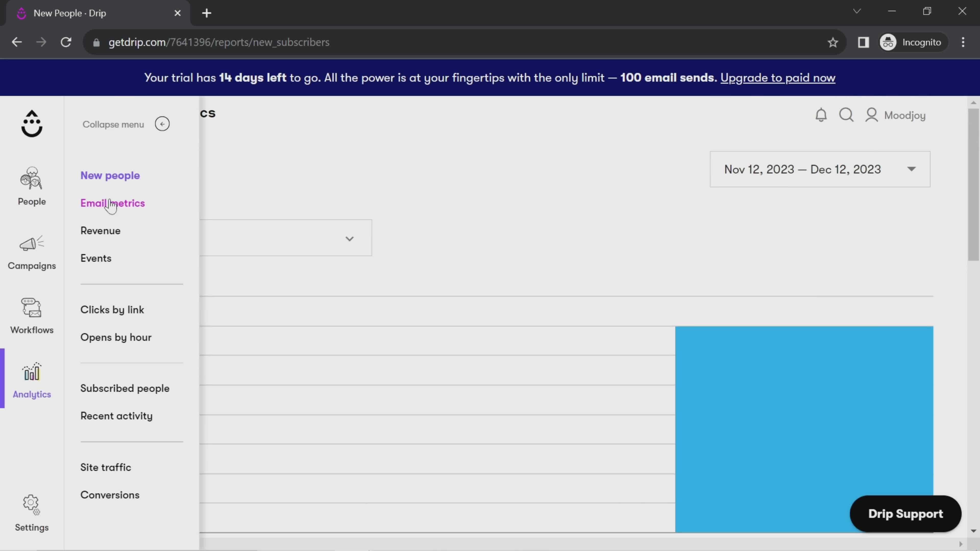The height and width of the screenshot is (551, 980).
Task: Click New people report link
Action: point(110,176)
